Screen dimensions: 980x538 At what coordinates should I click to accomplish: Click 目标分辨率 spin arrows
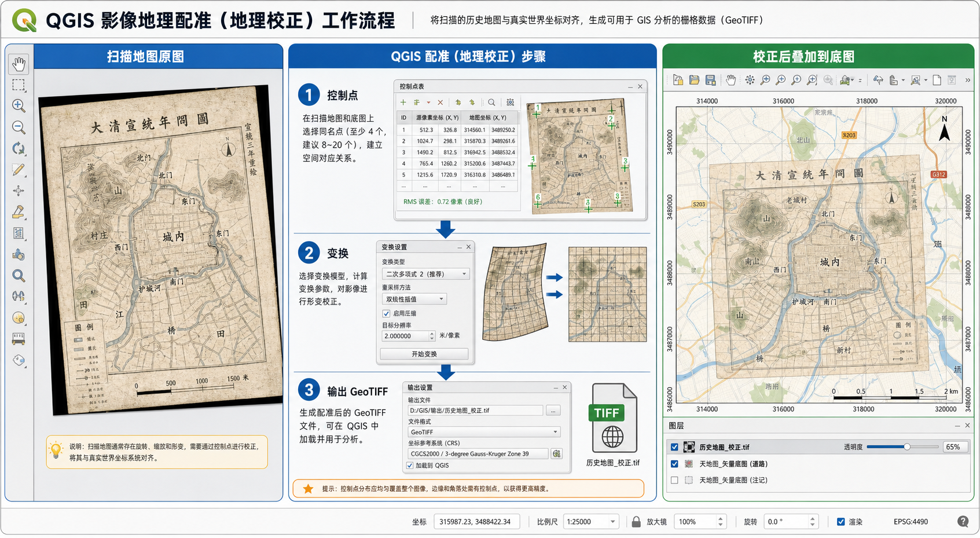point(432,336)
